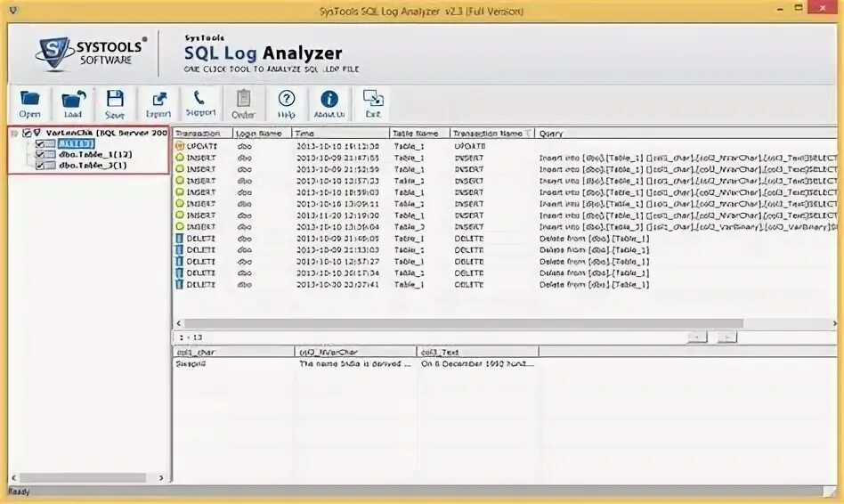
Task: Select dbo.Table_3(1) in the tree
Action: [93, 166]
